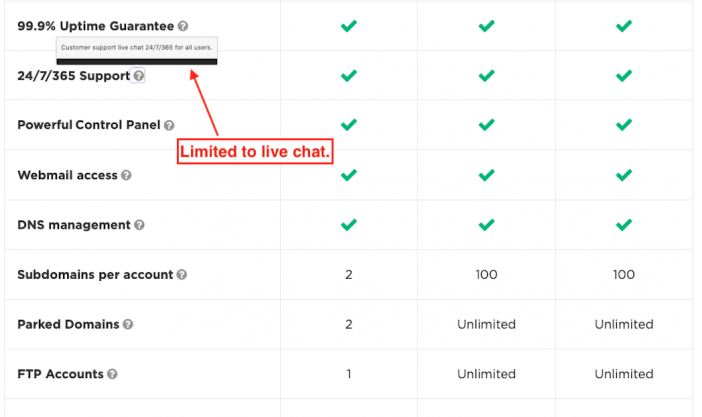Click the Powerful Control Panel feature label
Image resolution: width=702 pixels, height=417 pixels.
coord(89,125)
